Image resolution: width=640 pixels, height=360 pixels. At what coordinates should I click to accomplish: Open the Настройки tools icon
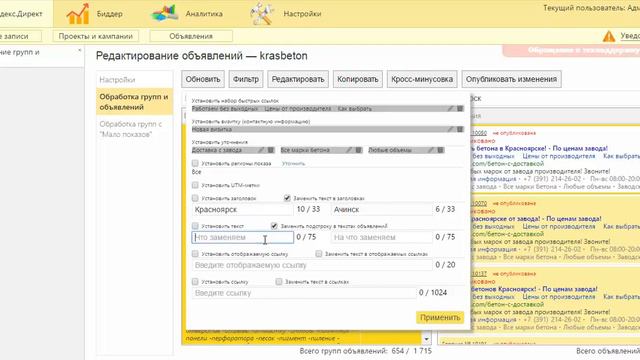262,13
